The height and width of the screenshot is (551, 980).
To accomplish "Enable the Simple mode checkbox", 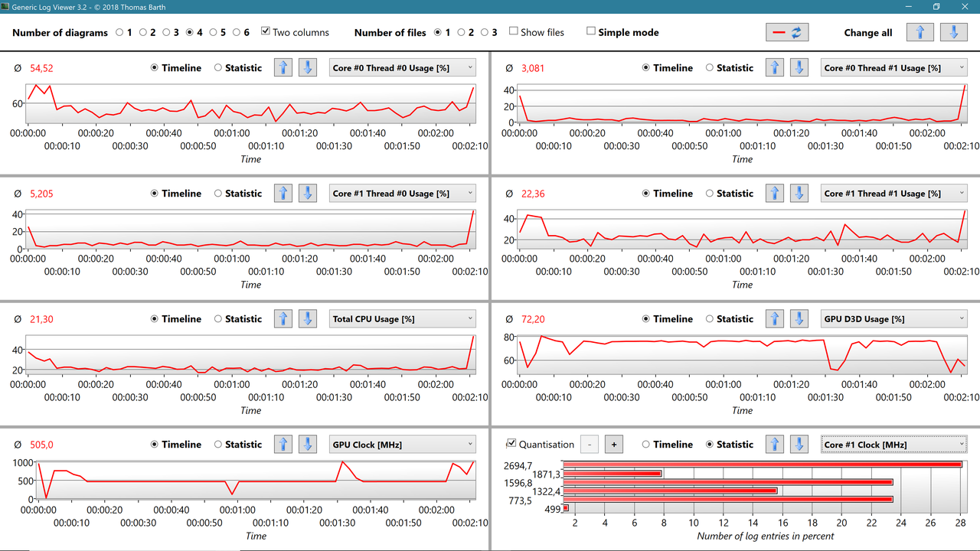I will [591, 31].
